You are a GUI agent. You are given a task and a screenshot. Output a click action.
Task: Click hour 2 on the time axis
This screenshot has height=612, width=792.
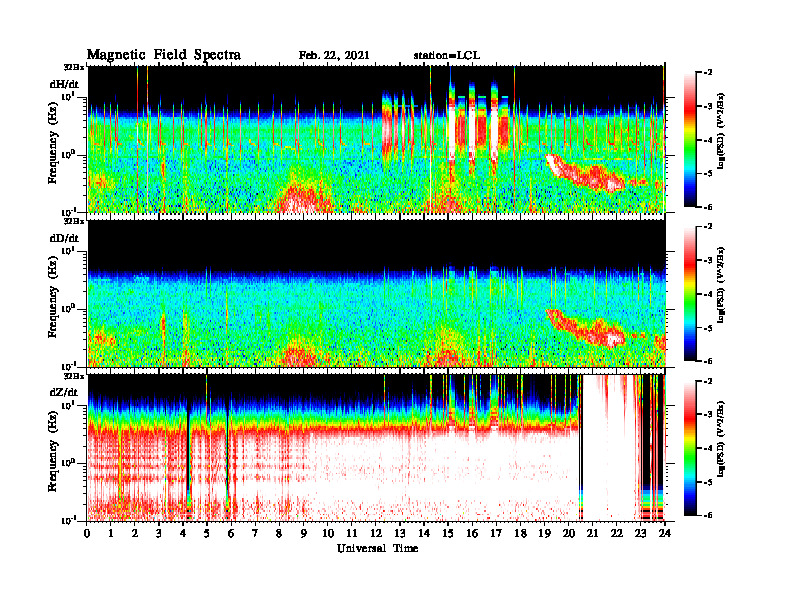134,534
